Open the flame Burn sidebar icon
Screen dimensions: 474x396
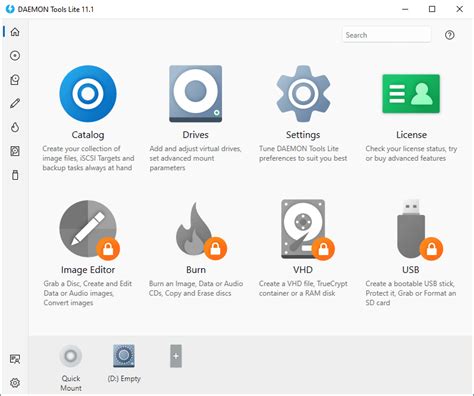tap(15, 127)
